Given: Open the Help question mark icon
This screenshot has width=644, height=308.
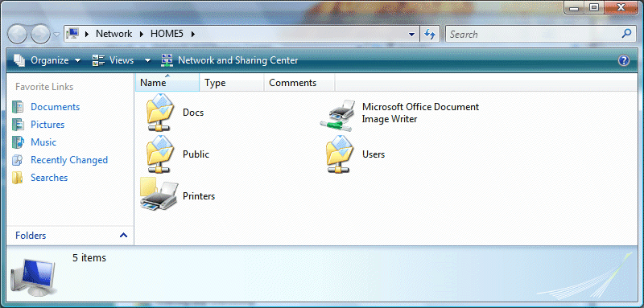Looking at the screenshot, I should click(623, 60).
